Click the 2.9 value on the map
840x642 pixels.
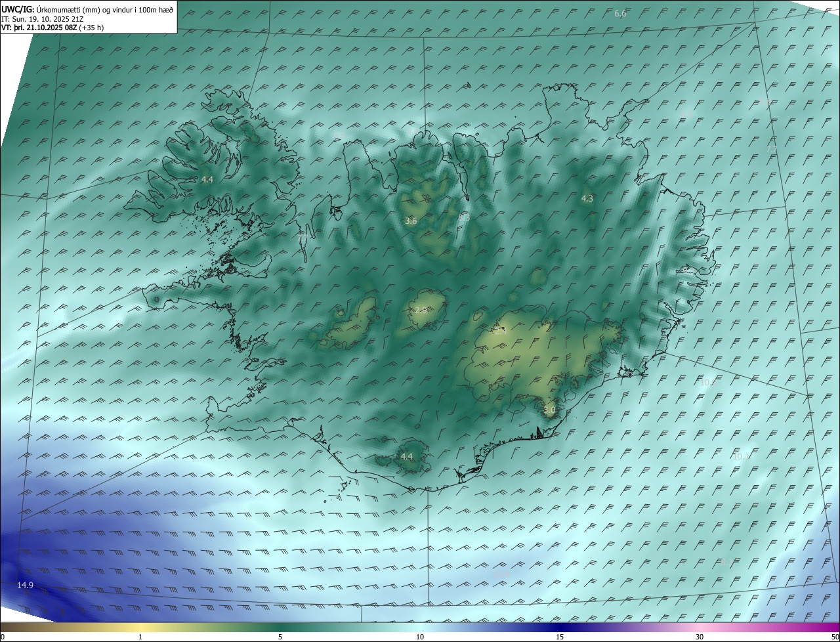coord(421,310)
